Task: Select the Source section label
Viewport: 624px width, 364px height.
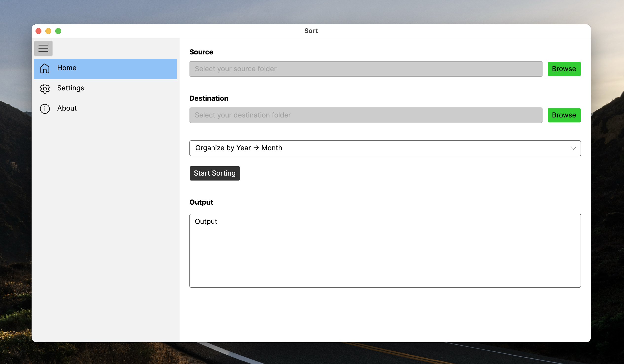Action: pyautogui.click(x=201, y=52)
